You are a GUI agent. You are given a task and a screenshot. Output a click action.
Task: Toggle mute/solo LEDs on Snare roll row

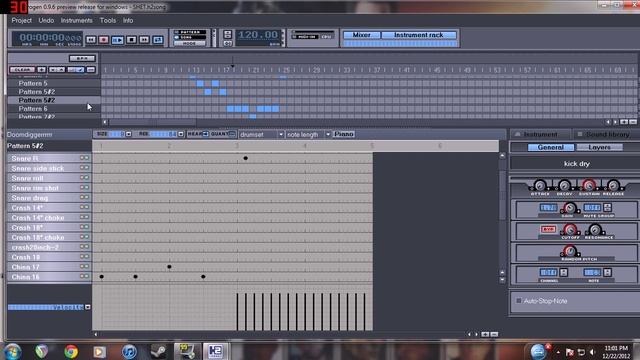tap(84, 178)
